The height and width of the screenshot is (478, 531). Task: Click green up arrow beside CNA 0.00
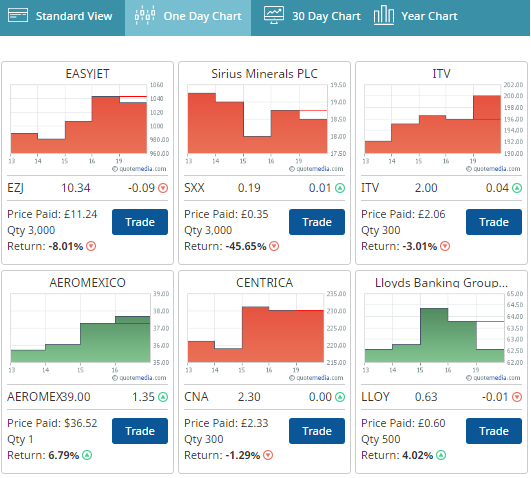click(x=340, y=397)
